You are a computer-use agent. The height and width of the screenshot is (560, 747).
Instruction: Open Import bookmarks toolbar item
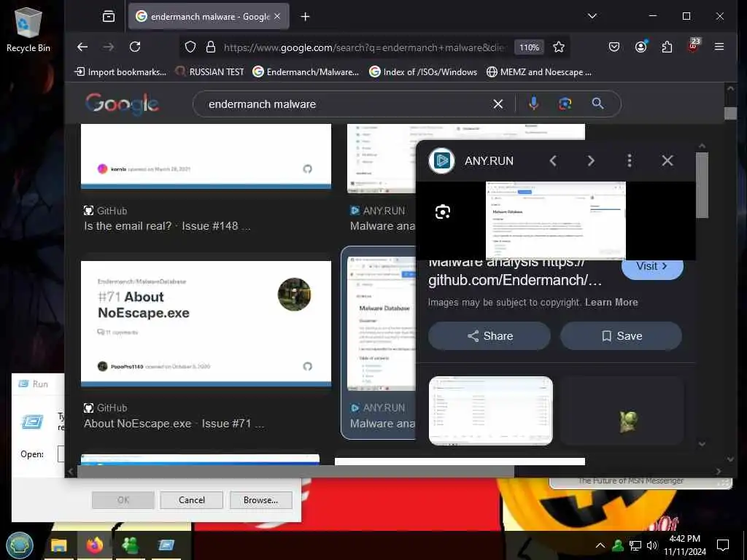click(x=120, y=72)
